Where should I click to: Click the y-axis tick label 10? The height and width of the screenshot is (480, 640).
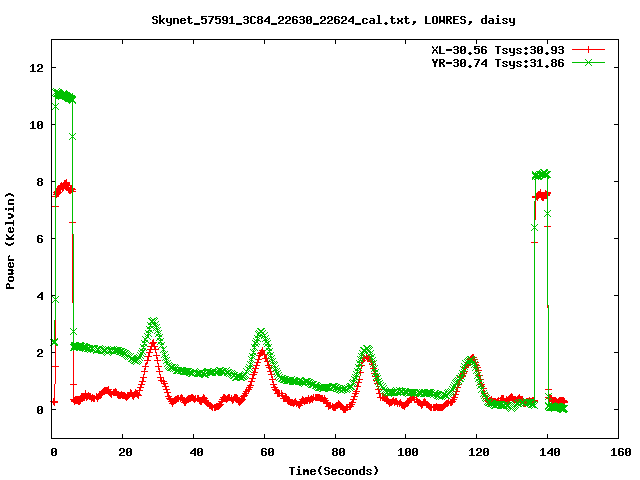36,125
